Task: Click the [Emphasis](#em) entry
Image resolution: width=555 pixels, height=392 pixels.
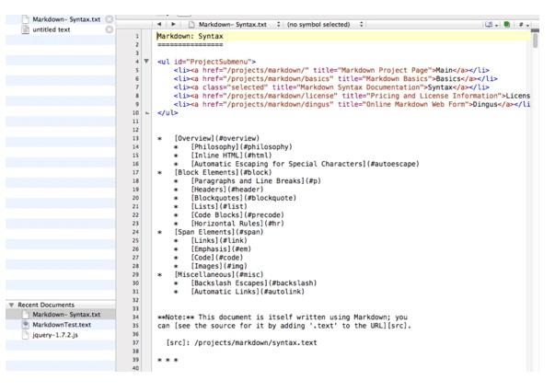Action: point(221,249)
